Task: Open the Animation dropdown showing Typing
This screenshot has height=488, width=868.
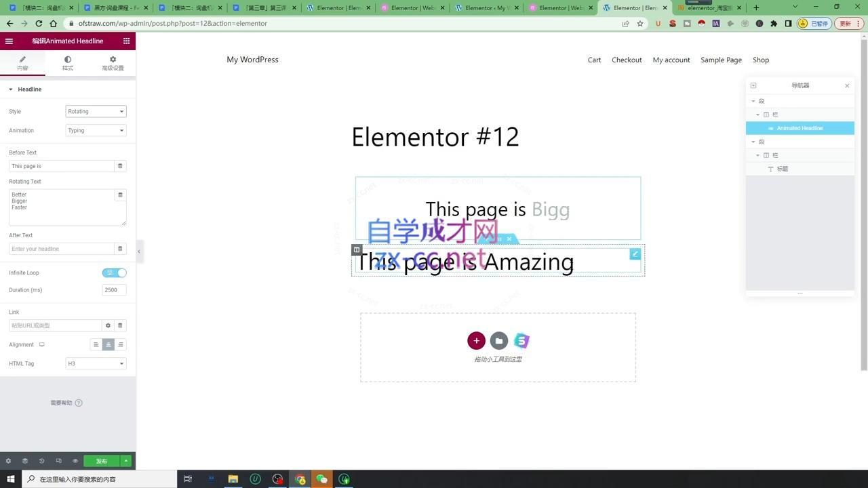Action: pyautogui.click(x=96, y=131)
